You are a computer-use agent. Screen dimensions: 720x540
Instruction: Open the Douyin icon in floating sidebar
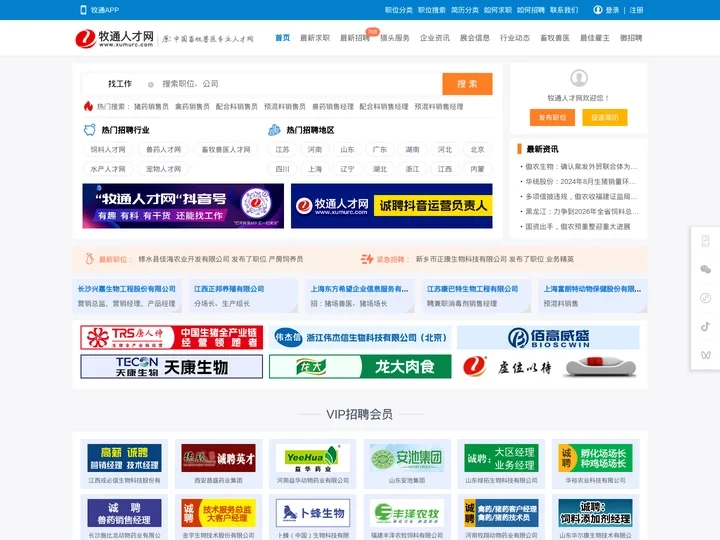tap(705, 326)
